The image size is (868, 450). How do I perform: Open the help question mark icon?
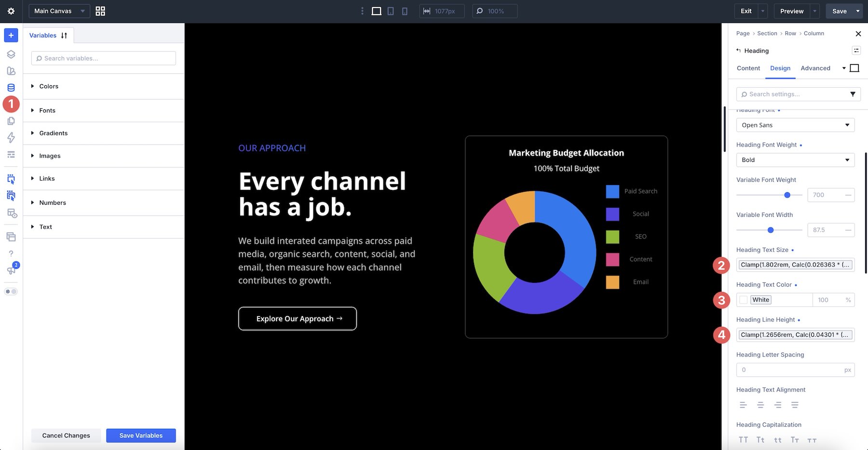[11, 253]
